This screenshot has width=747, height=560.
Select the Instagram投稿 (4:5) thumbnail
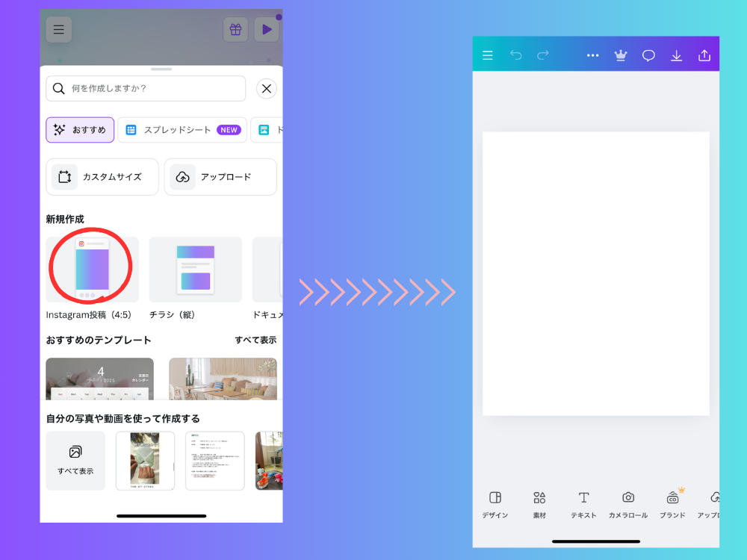(92, 270)
